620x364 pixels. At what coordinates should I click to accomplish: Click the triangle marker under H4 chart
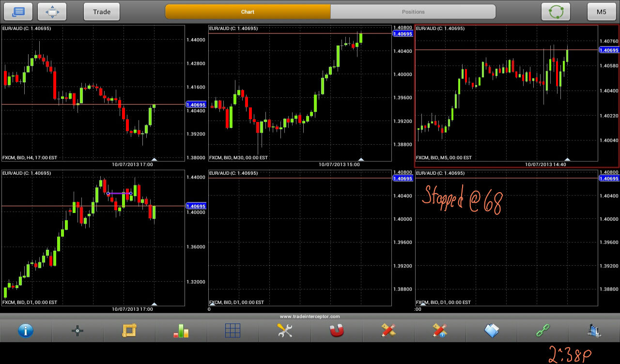pyautogui.click(x=154, y=159)
